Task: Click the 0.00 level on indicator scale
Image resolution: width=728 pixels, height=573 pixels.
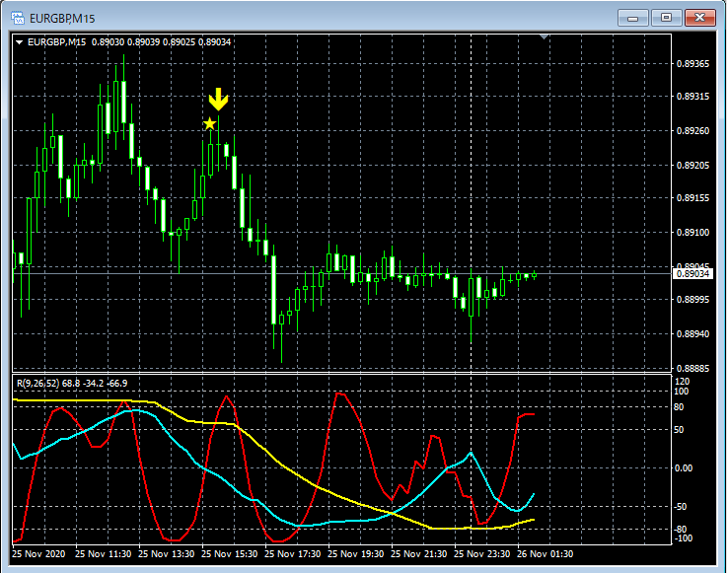Action: point(685,468)
